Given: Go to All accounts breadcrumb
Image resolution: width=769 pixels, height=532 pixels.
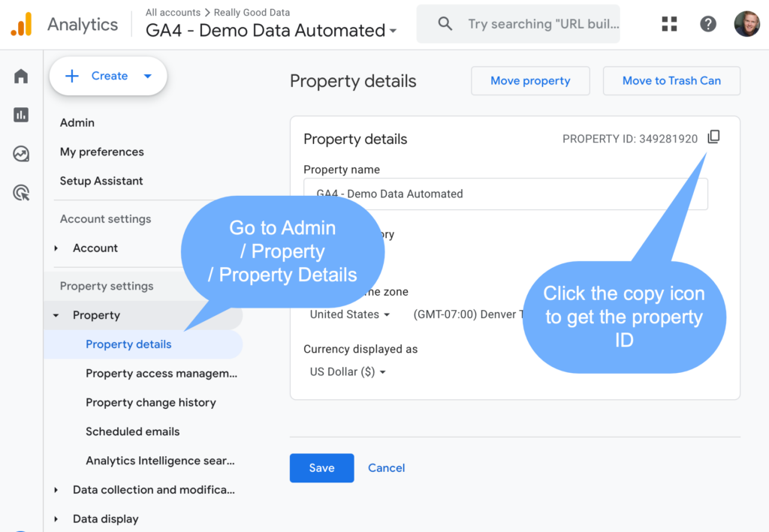Looking at the screenshot, I should pos(173,12).
